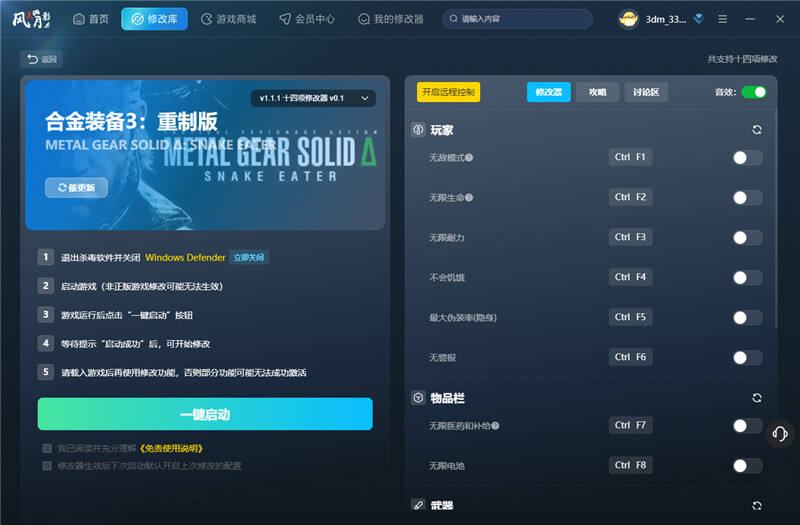Image resolution: width=800 pixels, height=525 pixels.
Task: Check the 我已阅读并充分理解 disclaimer checkbox
Action: click(x=47, y=448)
